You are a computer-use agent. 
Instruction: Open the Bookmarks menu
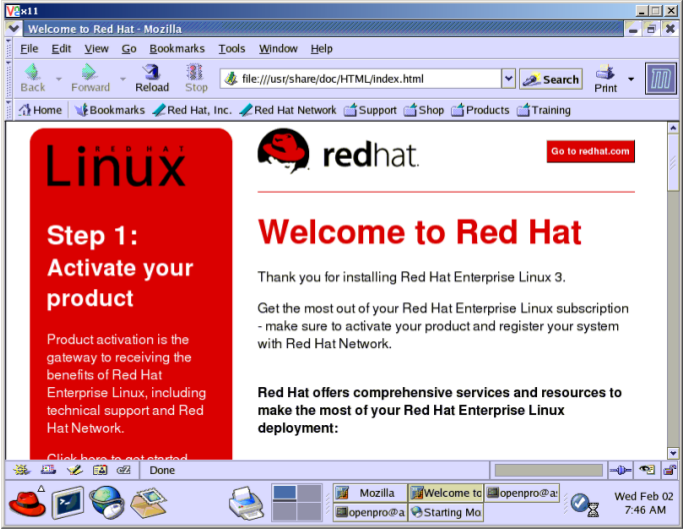click(176, 48)
